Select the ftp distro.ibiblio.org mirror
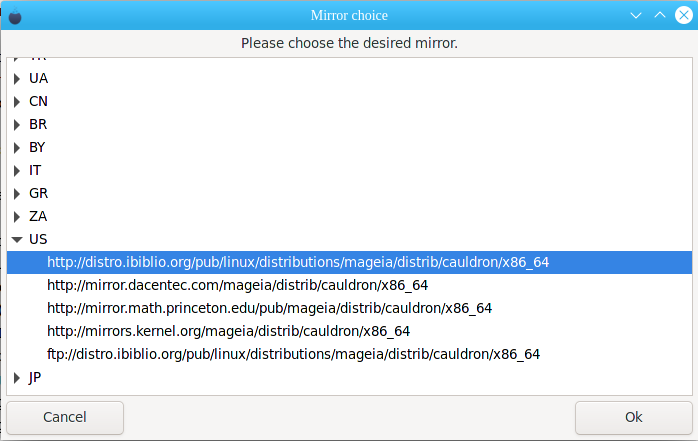The image size is (698, 441). coord(349,354)
